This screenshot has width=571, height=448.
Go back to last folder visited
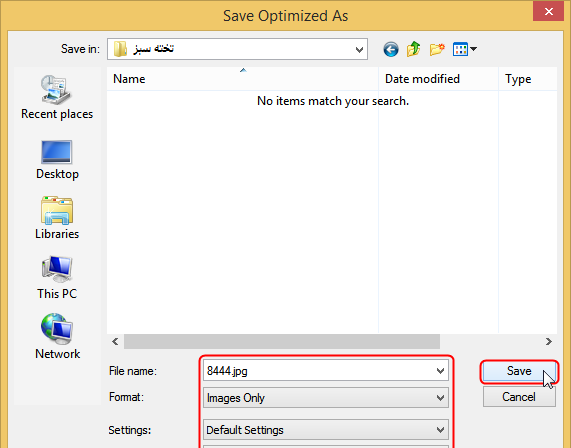pos(391,49)
